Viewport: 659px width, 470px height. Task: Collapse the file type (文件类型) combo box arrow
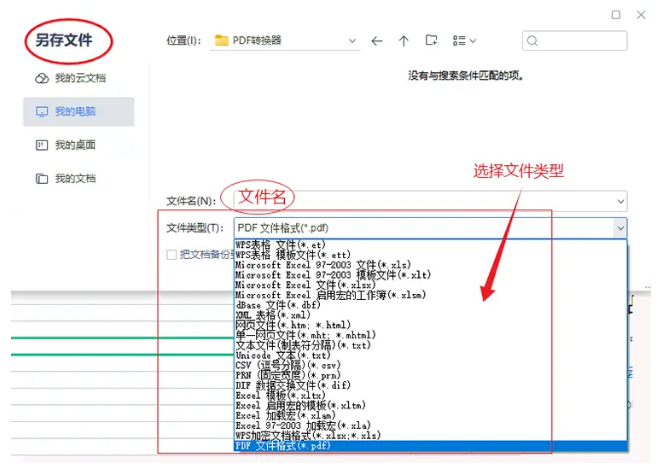pos(620,228)
